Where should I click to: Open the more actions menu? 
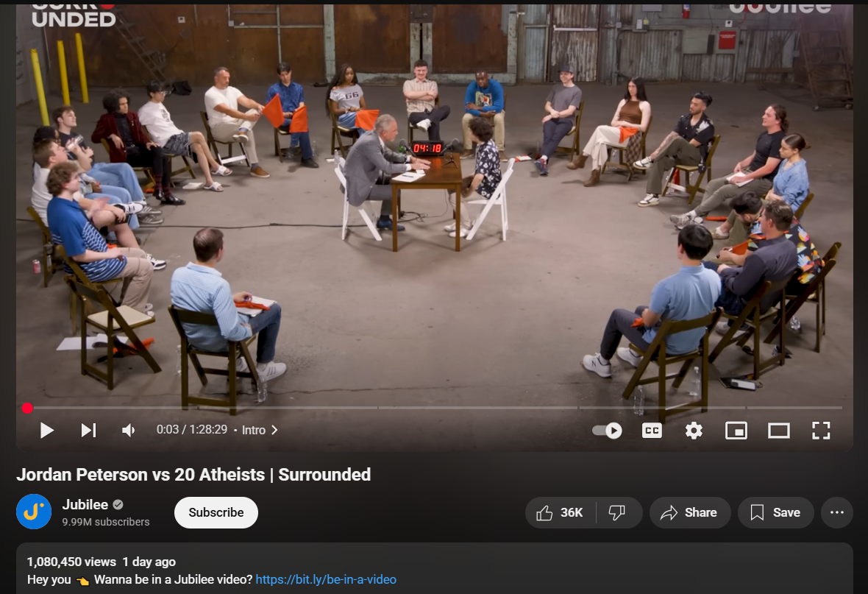click(x=837, y=512)
